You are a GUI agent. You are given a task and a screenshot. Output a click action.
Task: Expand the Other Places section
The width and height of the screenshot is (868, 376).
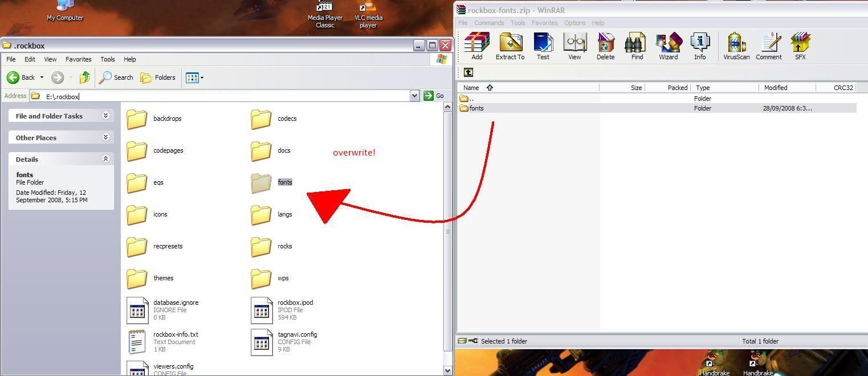(x=105, y=137)
